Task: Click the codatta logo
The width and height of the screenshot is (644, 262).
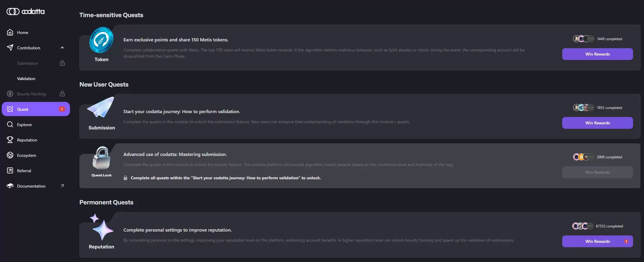Action: (26, 12)
